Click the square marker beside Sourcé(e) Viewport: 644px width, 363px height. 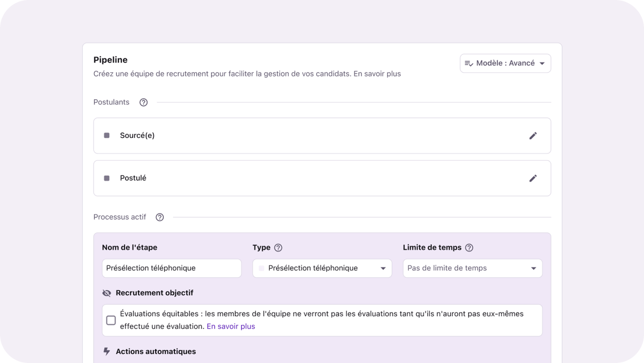107,136
